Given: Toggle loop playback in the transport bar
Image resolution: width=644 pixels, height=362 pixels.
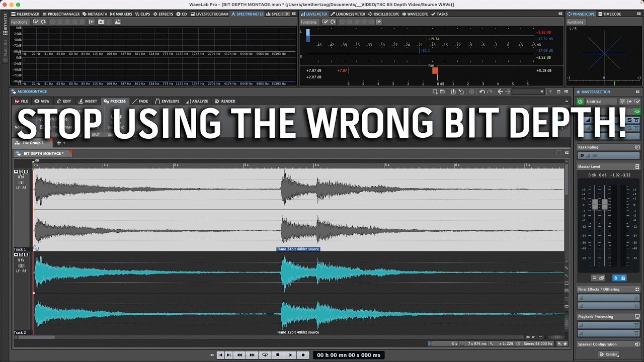Looking at the screenshot, I should point(265,355).
